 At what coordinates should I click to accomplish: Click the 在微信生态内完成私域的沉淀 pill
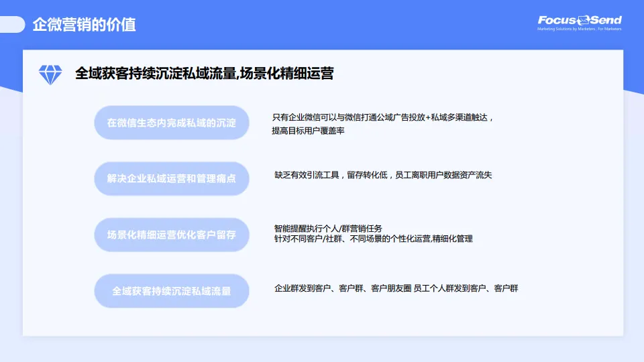pos(172,123)
